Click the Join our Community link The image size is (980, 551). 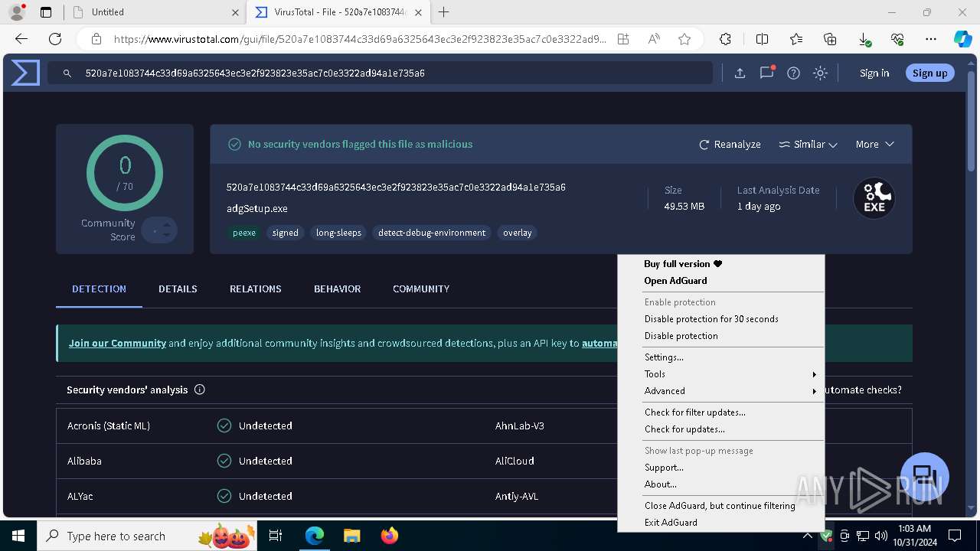(x=117, y=343)
